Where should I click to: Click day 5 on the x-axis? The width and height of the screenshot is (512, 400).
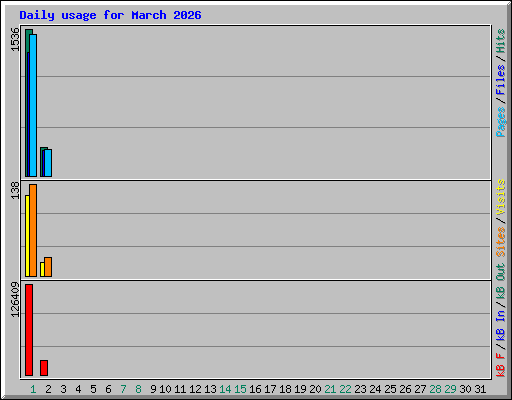[x=93, y=389]
